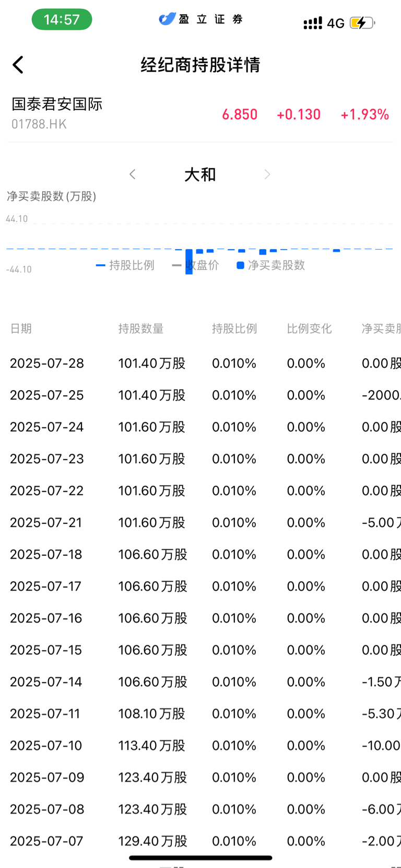Screen dimensions: 401x868
Task: Tap the 净买卖股数 (万股) chart title
Action: point(52,196)
